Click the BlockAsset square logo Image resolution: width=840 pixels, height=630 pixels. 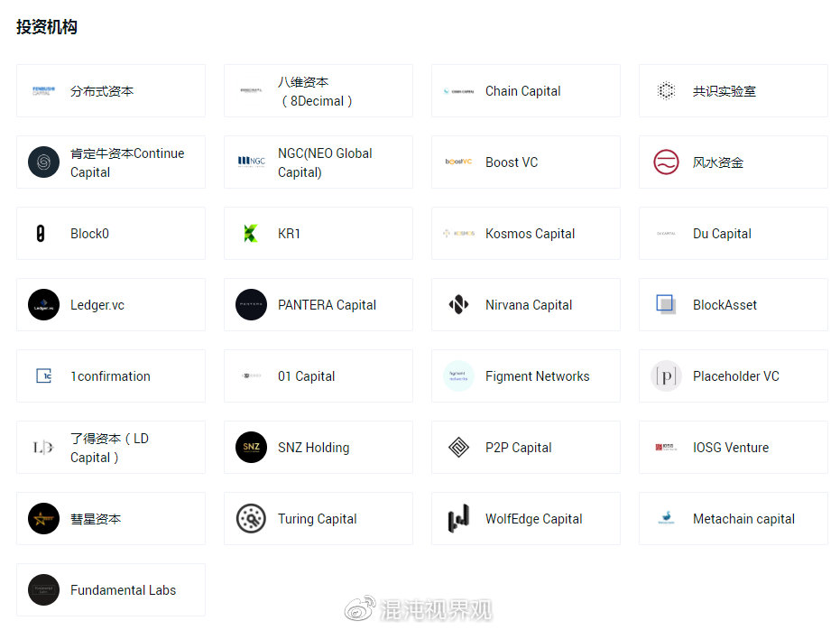click(666, 304)
